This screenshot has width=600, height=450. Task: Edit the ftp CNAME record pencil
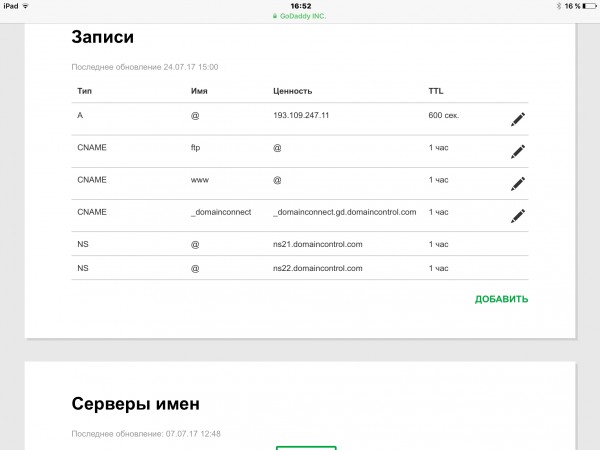[518, 152]
